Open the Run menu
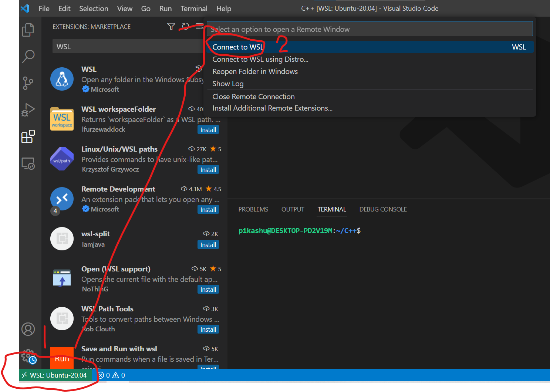550x392 pixels. [165, 9]
